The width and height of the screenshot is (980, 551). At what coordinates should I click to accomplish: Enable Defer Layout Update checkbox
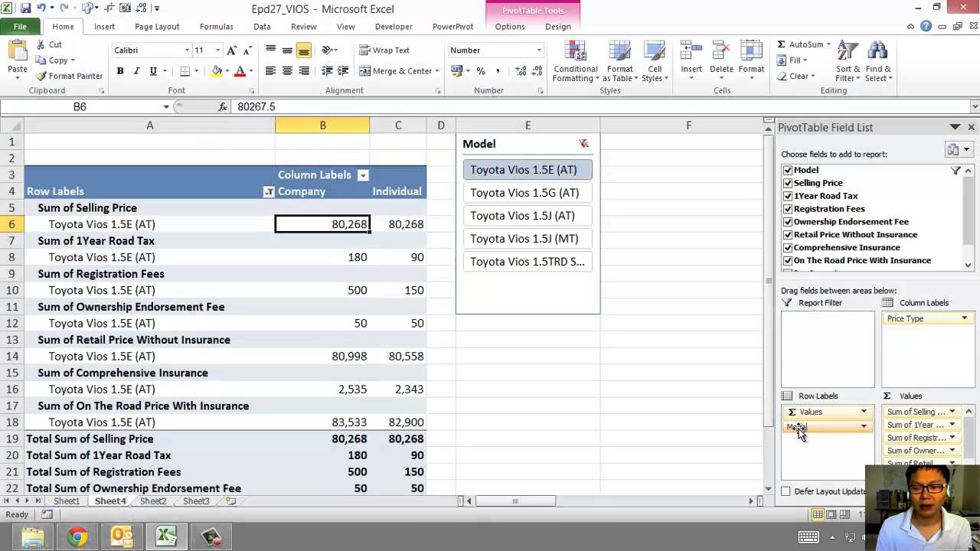click(x=786, y=491)
